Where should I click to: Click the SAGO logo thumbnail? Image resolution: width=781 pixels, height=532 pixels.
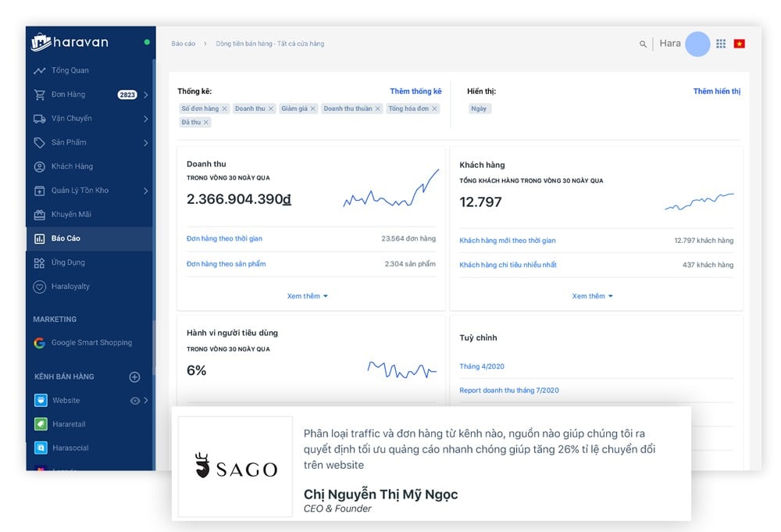[235, 466]
